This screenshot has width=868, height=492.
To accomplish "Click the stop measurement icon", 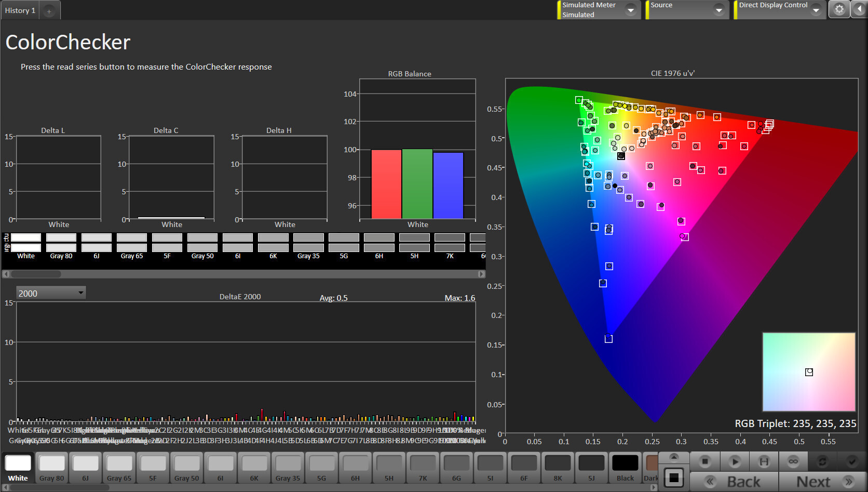I will click(x=704, y=461).
